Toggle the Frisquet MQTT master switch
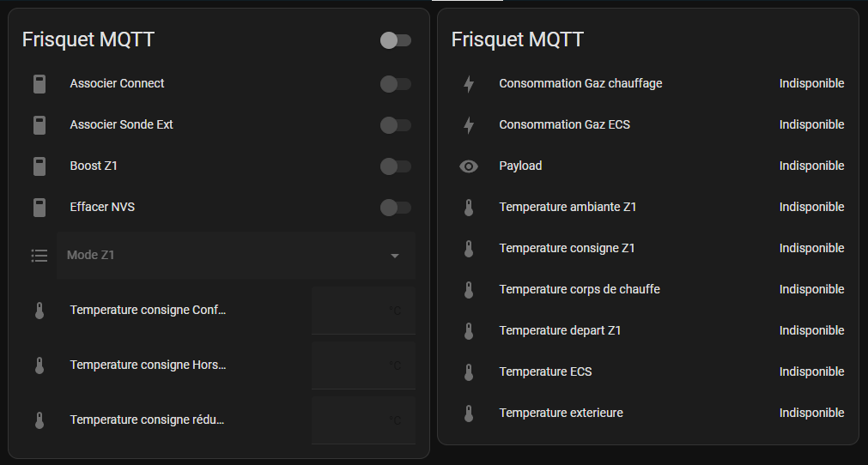Screen dimensions: 868x465 pyautogui.click(x=396, y=40)
